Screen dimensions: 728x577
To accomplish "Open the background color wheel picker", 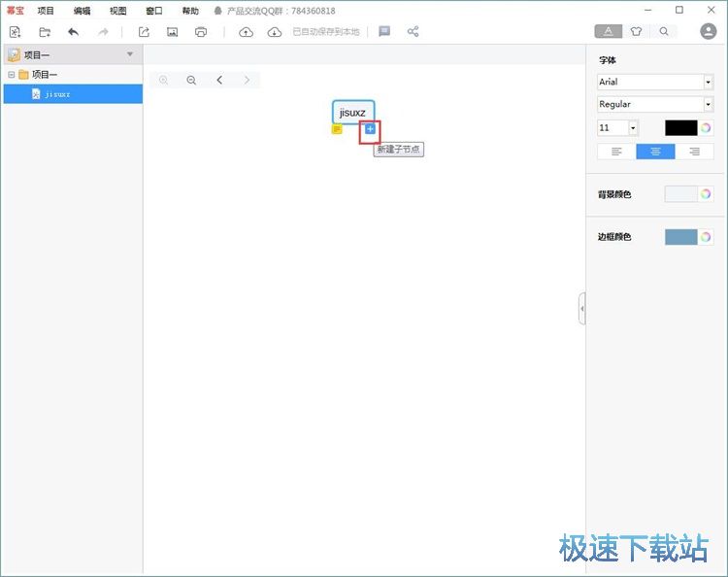I will 706,194.
